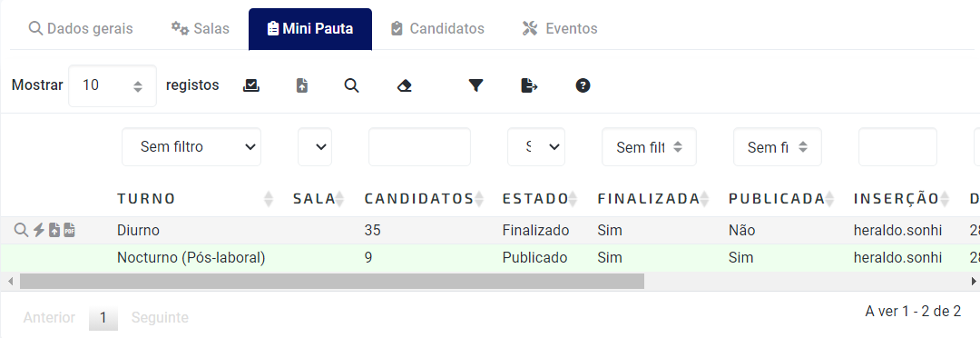
Task: Sort table by Candidatos column header
Action: tap(419, 199)
